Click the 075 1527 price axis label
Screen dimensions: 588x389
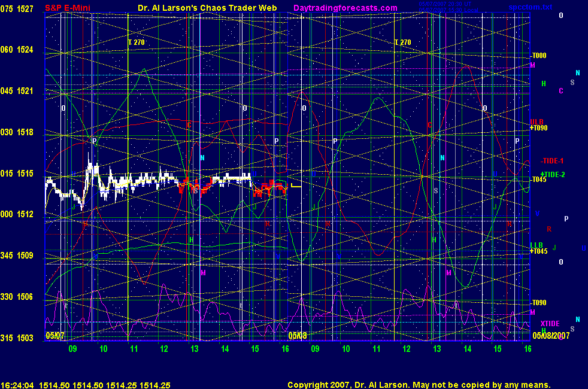pos(17,9)
